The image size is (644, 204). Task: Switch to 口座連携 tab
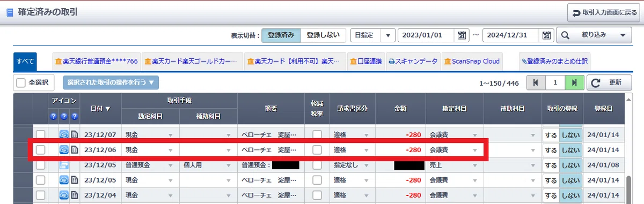coord(365,62)
